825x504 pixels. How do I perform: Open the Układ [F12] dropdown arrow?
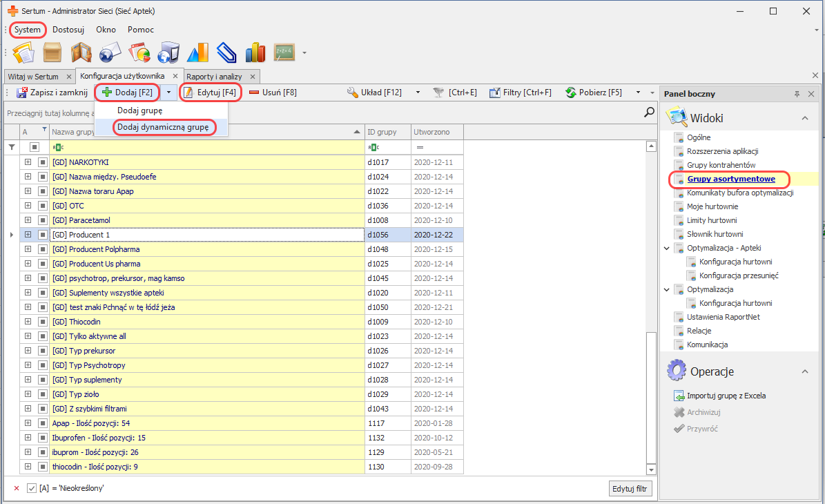click(418, 93)
